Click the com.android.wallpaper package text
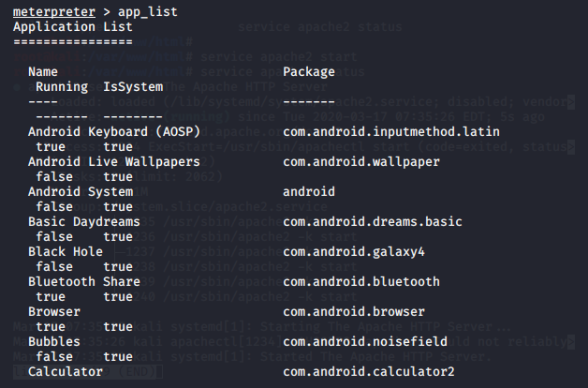This screenshot has height=388, width=588. (360, 161)
